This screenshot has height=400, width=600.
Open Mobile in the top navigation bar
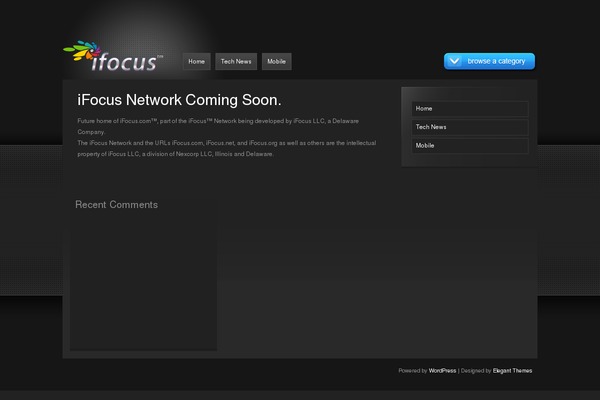click(x=277, y=62)
